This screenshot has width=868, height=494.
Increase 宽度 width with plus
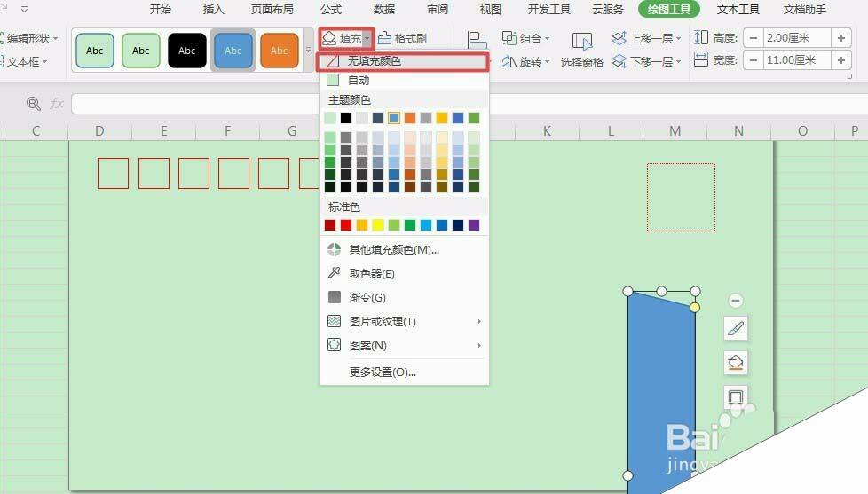pos(841,59)
